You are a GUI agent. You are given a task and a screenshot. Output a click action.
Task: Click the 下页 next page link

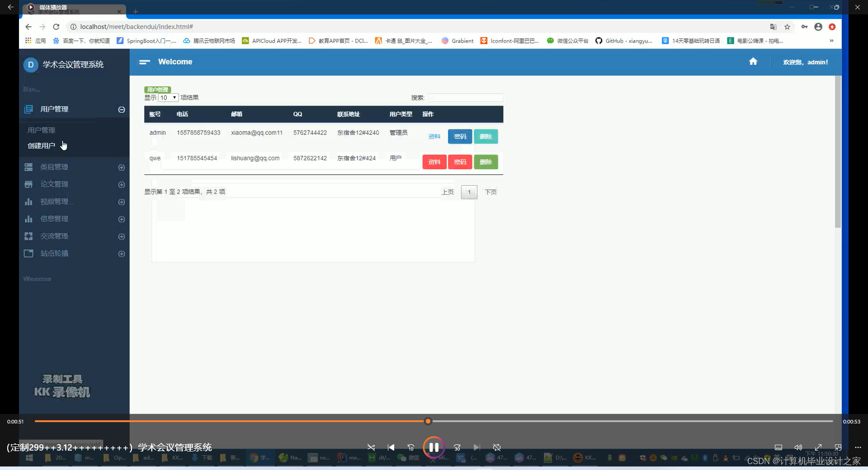click(491, 192)
